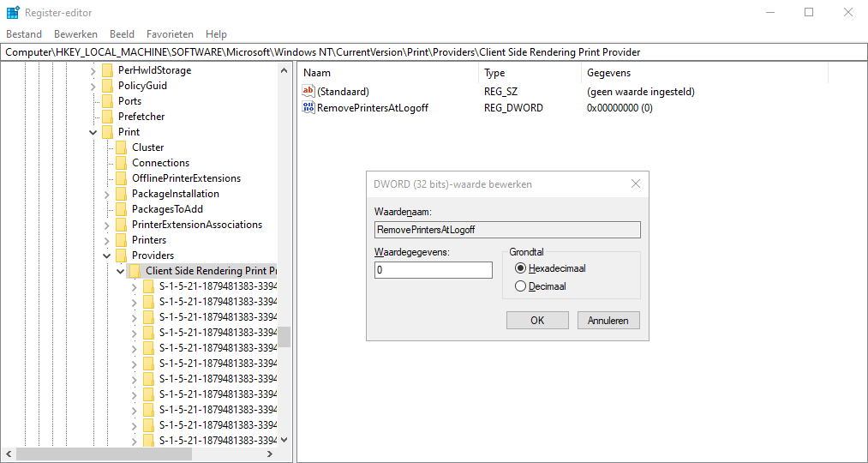Select the Printers folder icon
Image resolution: width=868 pixels, height=463 pixels.
pos(121,240)
